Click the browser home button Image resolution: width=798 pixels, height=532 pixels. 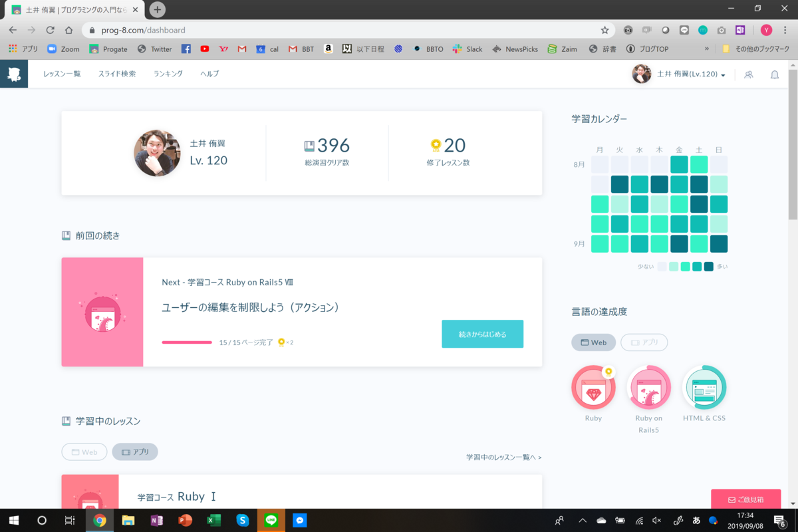click(x=68, y=30)
